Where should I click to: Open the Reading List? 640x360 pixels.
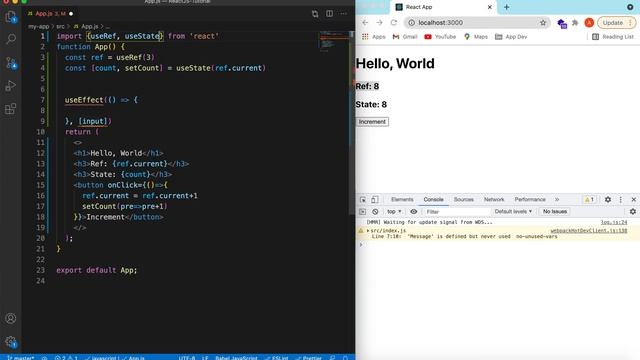613,37
